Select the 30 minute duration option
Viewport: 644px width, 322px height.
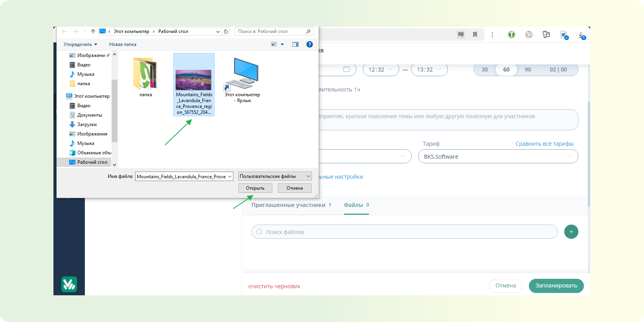click(x=485, y=70)
